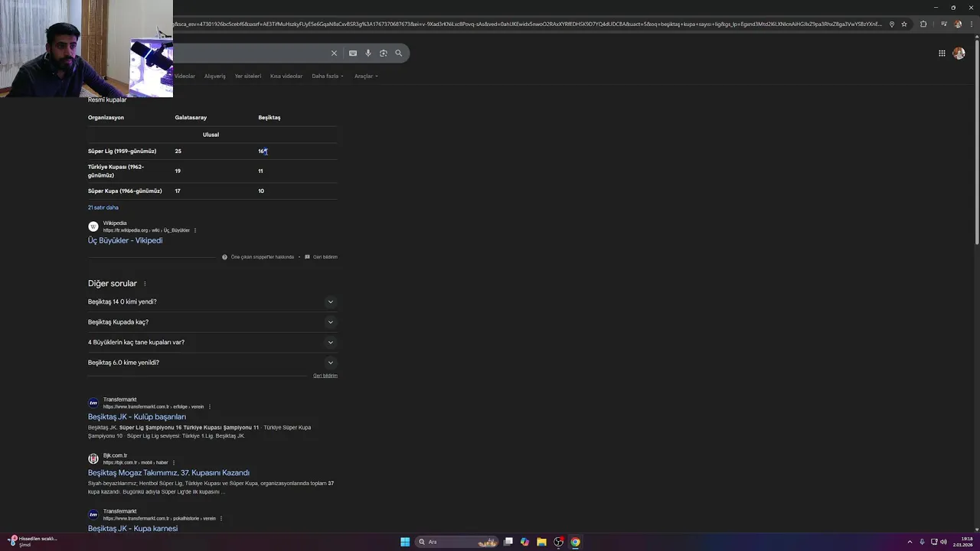Select Beşiktaş Türkiye Kupası value 11
This screenshot has width=980, height=551.
point(260,171)
